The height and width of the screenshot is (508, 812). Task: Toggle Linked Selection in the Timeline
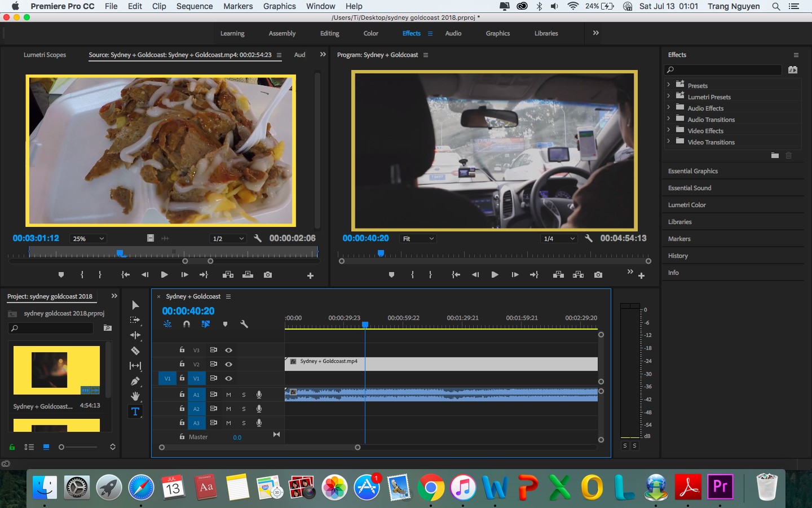coord(206,324)
